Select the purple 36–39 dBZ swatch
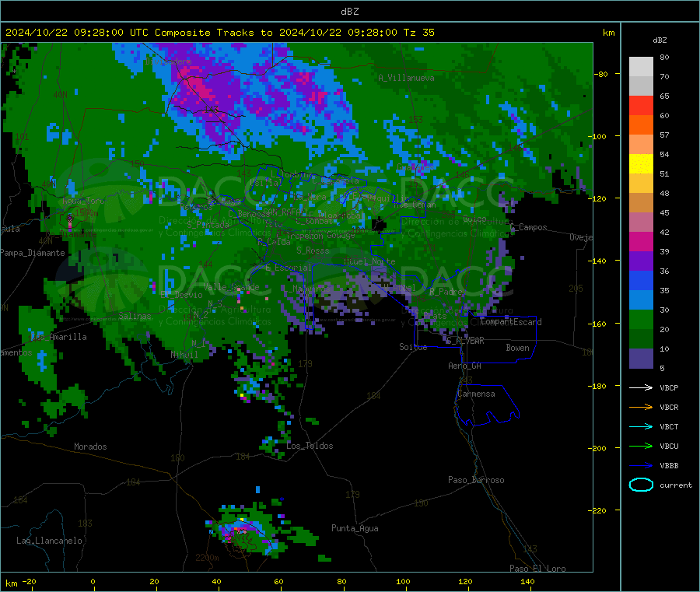This screenshot has height=592, width=700. [641, 261]
